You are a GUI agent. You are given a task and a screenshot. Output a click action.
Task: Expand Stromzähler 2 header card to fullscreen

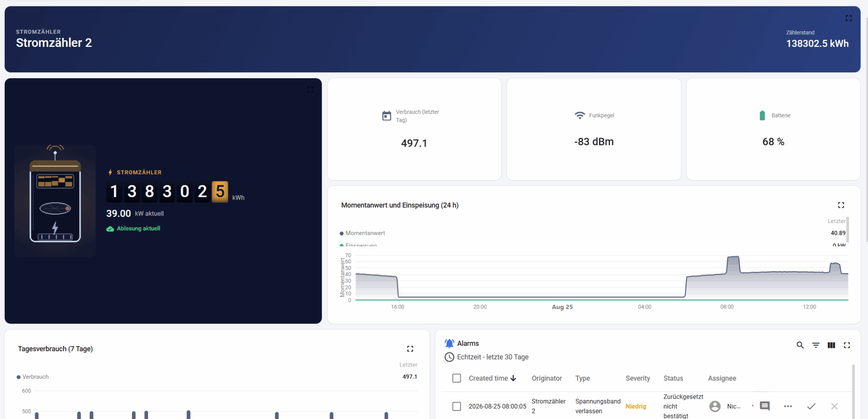coord(849,18)
